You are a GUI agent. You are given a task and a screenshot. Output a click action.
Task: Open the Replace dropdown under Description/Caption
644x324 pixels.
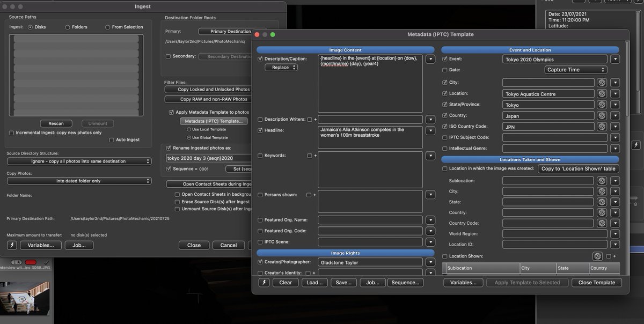[x=281, y=68]
